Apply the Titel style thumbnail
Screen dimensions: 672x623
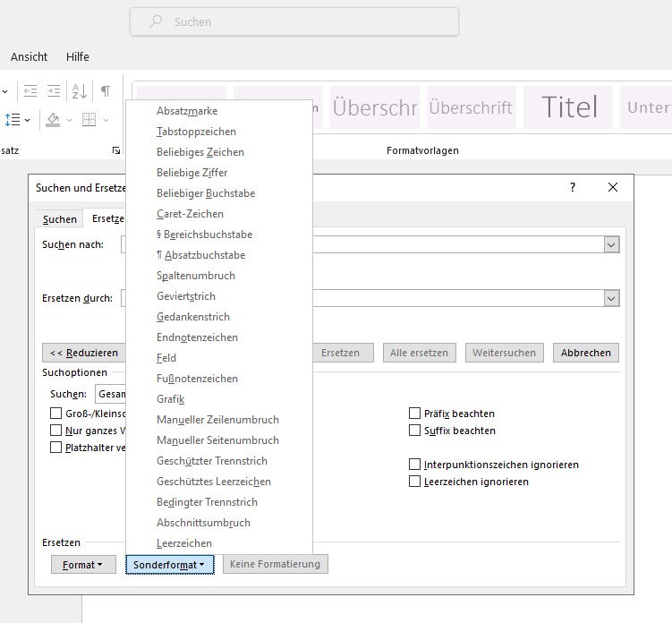click(x=568, y=107)
